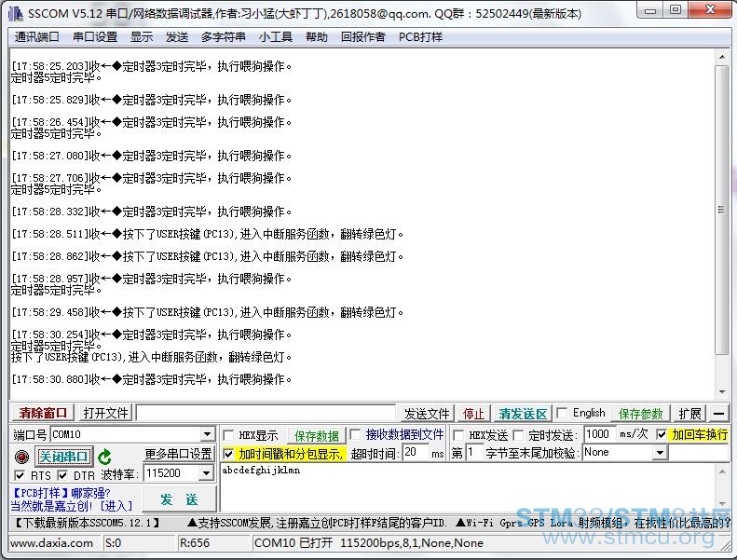Click the 保存数据 button
Screen dimensions: 737x560
click(317, 436)
